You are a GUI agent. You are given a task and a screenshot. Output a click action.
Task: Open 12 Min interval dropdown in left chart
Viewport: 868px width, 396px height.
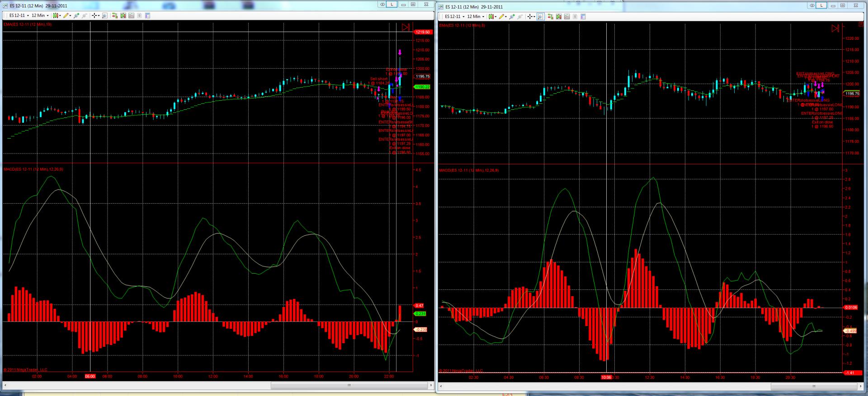click(x=40, y=16)
